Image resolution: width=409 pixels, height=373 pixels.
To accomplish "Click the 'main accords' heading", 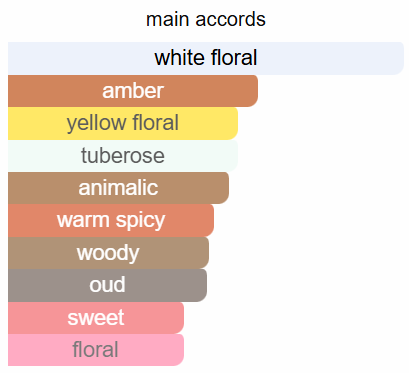I will point(206,19).
